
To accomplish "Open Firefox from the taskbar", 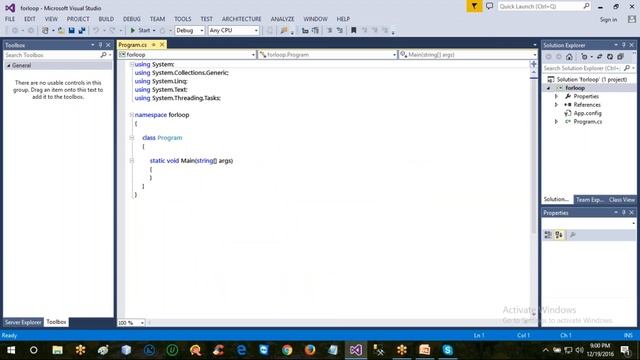I will click(310, 350).
